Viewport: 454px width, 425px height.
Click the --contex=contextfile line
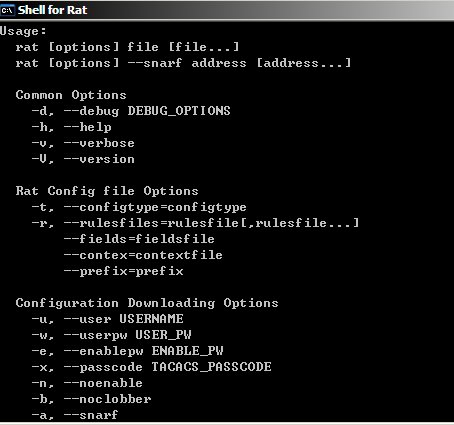coord(143,255)
